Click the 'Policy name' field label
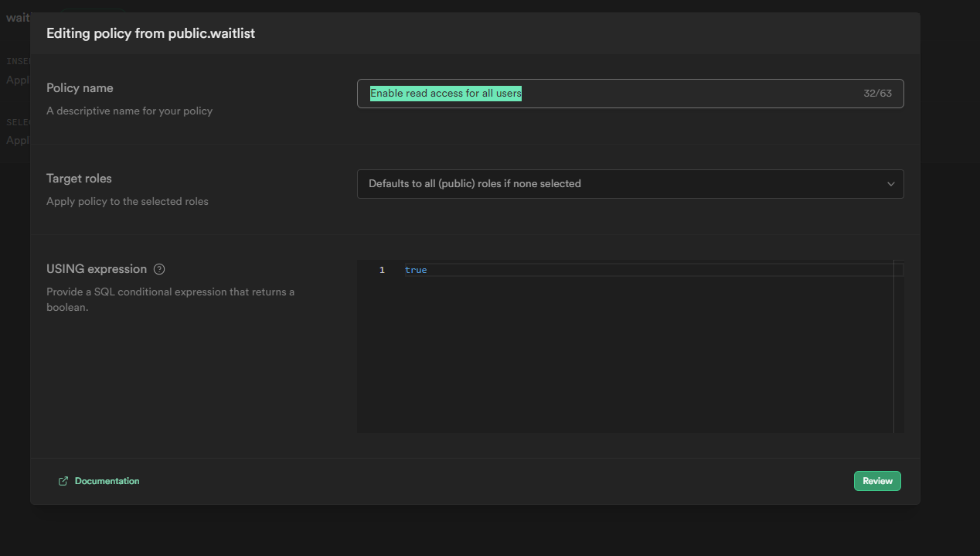 (x=80, y=88)
